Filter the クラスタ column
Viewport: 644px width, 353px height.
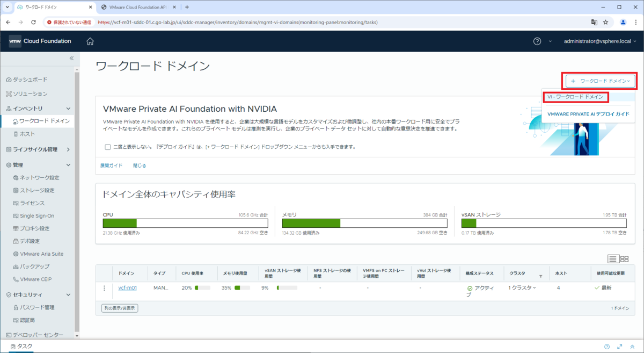point(540,276)
